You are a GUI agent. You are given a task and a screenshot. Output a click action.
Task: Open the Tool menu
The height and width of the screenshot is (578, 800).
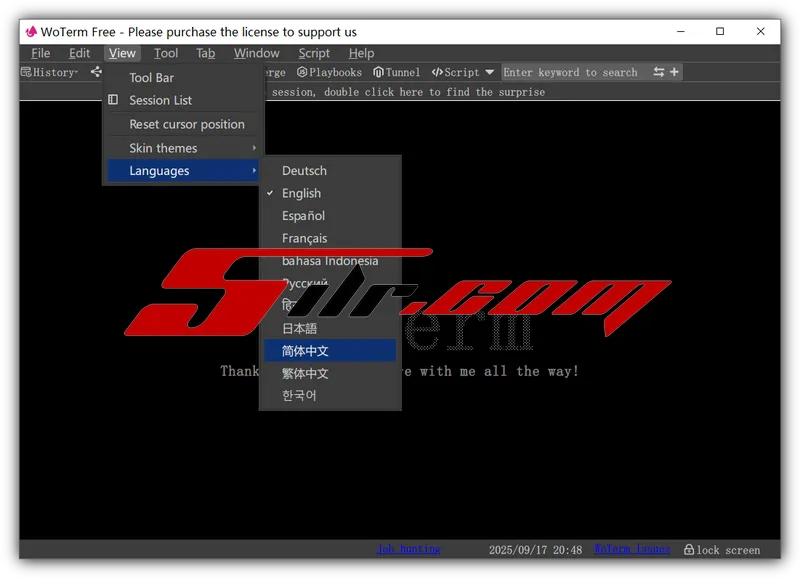(166, 53)
